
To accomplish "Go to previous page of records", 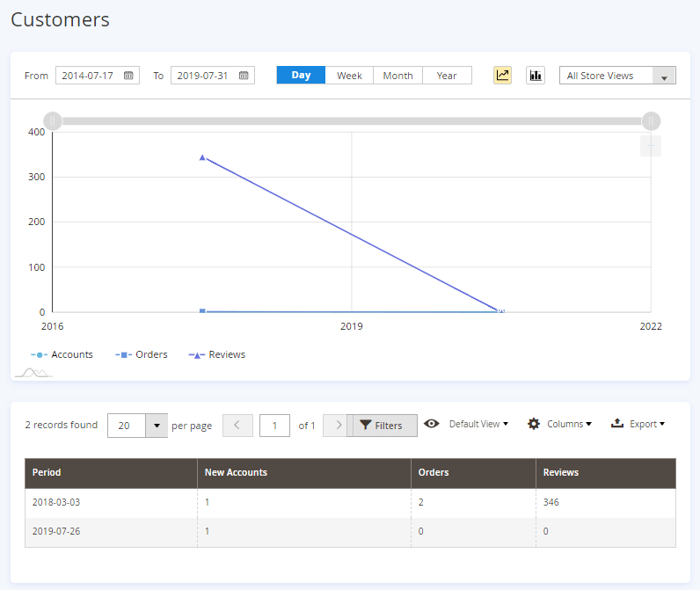I will [x=237, y=426].
